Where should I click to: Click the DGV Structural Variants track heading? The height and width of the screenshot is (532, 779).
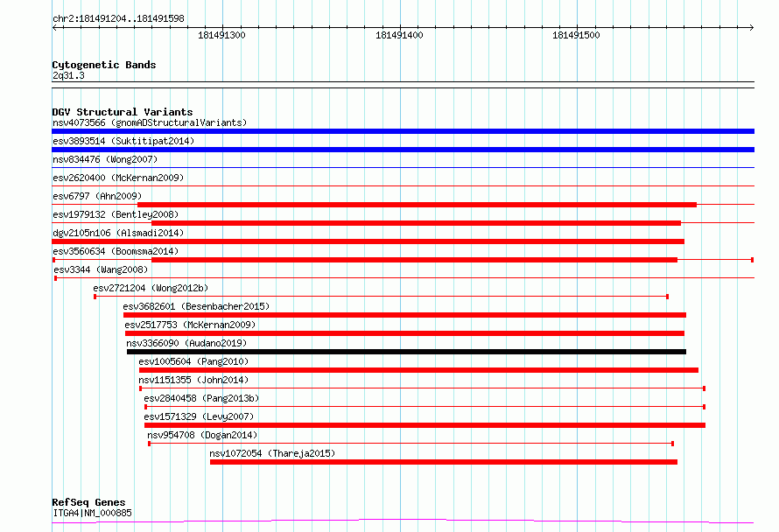click(x=123, y=112)
